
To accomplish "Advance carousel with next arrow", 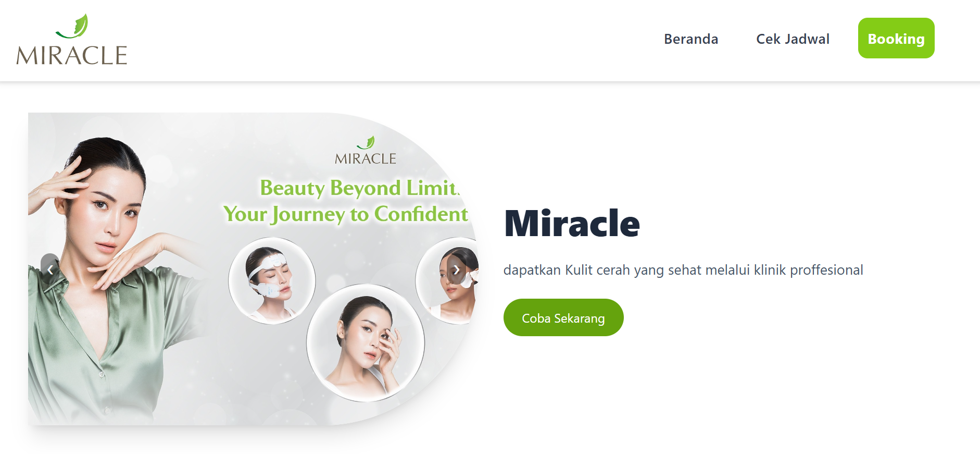I will pos(456,269).
